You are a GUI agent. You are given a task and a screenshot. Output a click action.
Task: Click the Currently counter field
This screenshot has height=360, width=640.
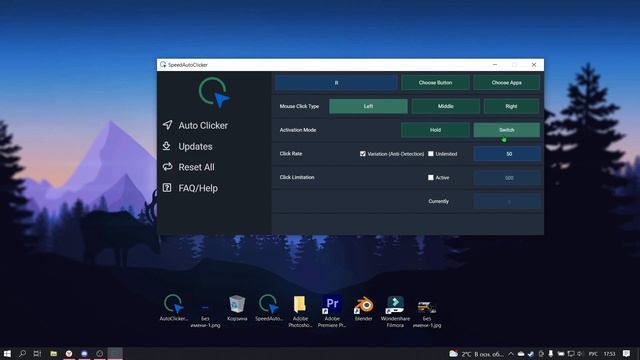coord(507,201)
